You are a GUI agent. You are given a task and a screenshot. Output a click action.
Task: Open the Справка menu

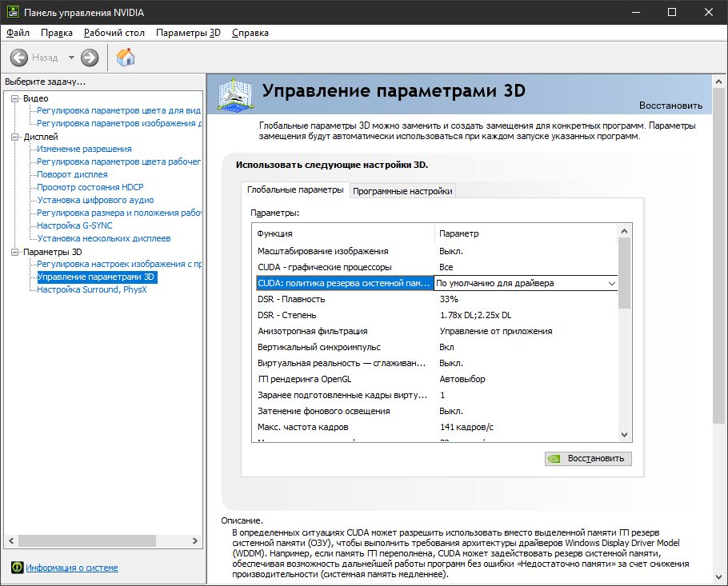250,33
